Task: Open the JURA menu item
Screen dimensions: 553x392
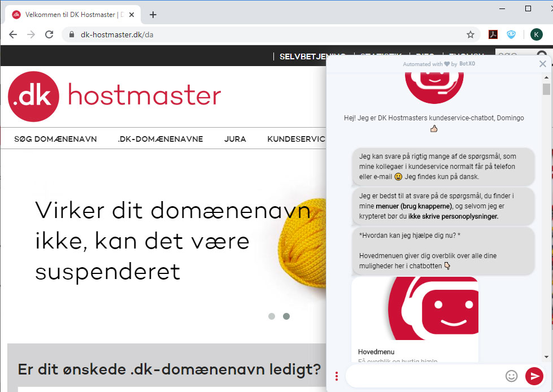Action: click(x=235, y=139)
